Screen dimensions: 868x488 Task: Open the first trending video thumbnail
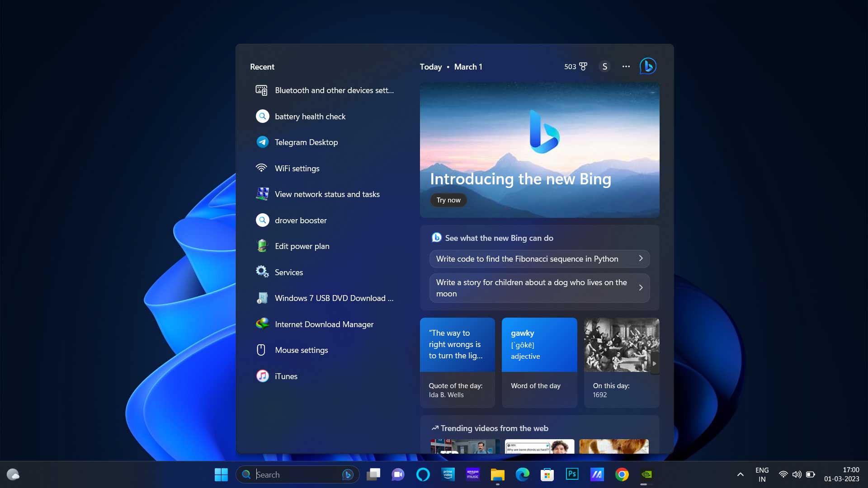click(x=465, y=446)
